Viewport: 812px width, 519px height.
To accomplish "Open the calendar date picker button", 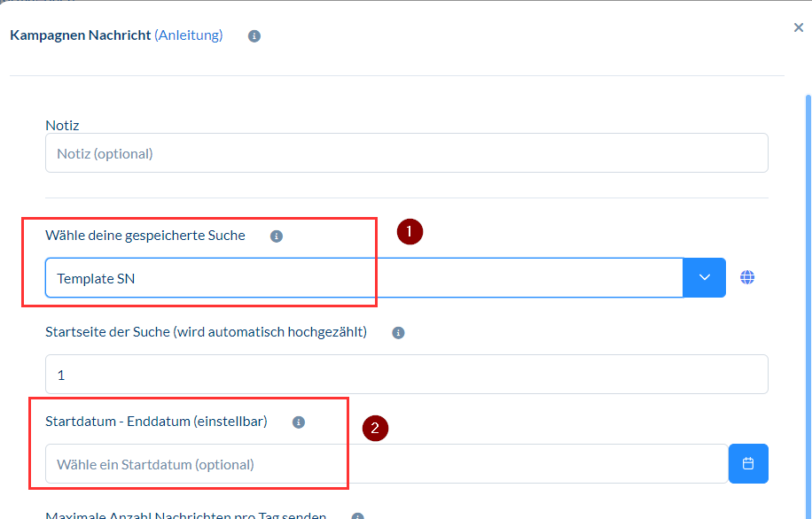I will (748, 464).
